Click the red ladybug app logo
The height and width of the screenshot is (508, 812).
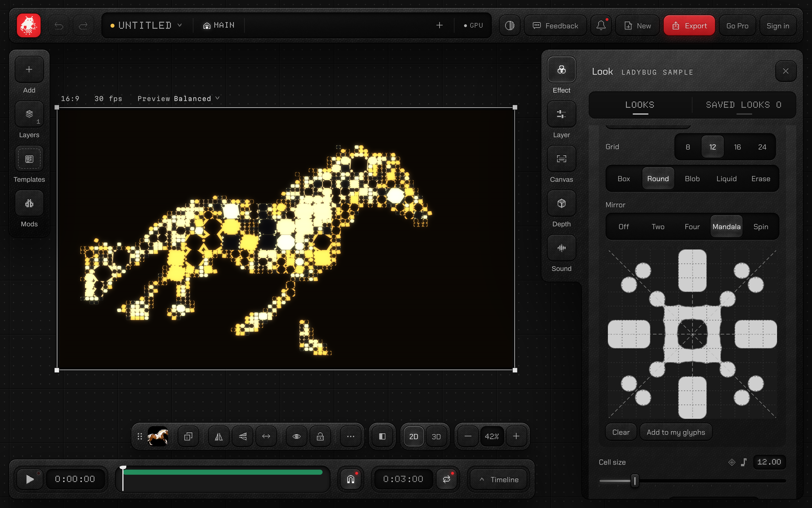(x=29, y=26)
